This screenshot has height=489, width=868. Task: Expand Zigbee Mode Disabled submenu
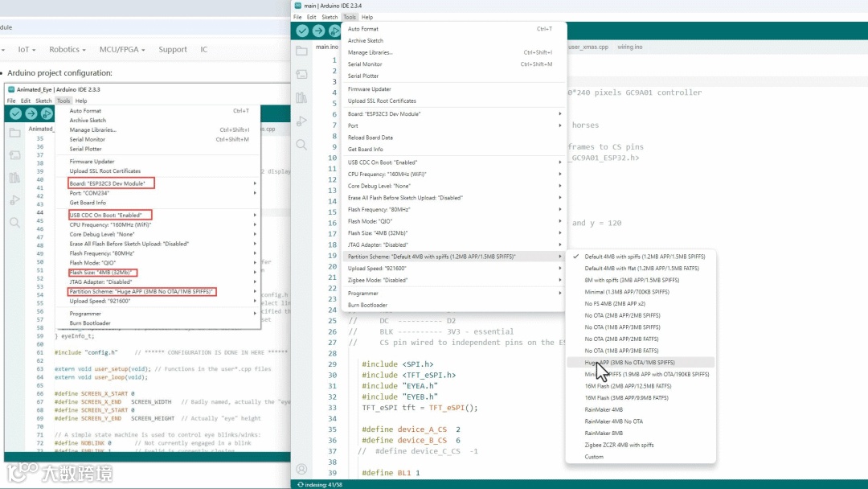(454, 280)
